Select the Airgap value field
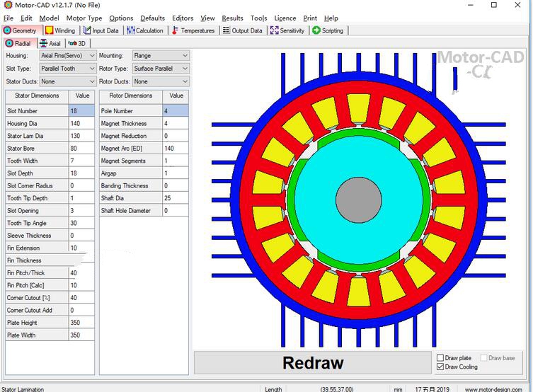 (x=176, y=173)
